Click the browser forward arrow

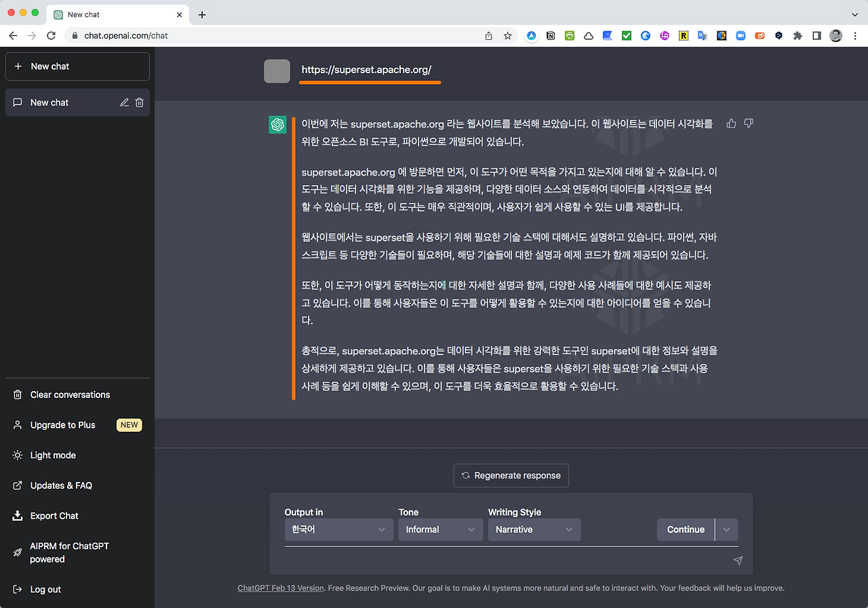tap(32, 35)
